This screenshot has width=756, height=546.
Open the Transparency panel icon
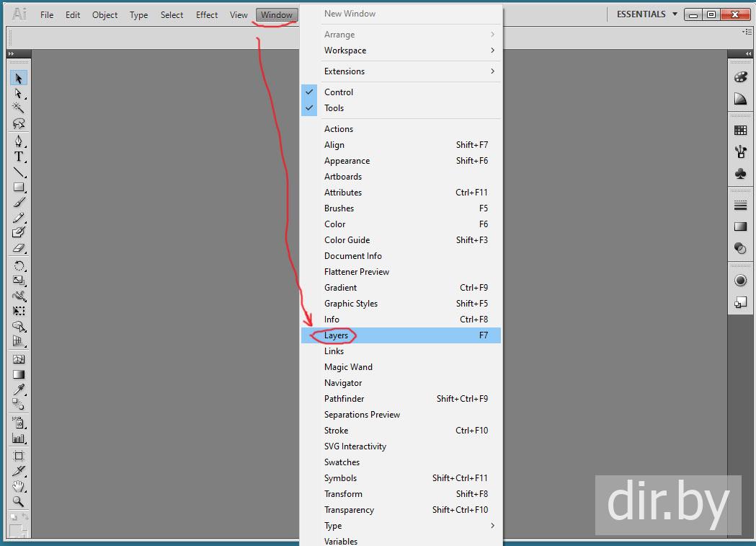pos(741,248)
